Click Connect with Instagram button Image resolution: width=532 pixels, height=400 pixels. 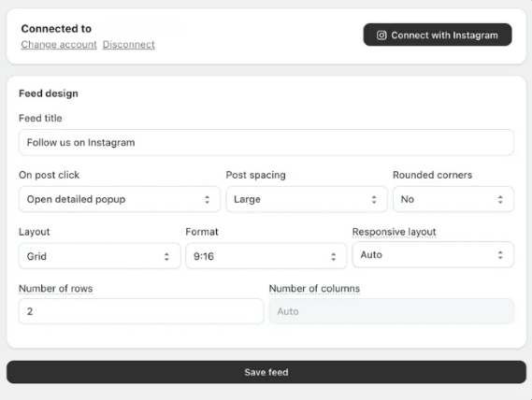[438, 35]
